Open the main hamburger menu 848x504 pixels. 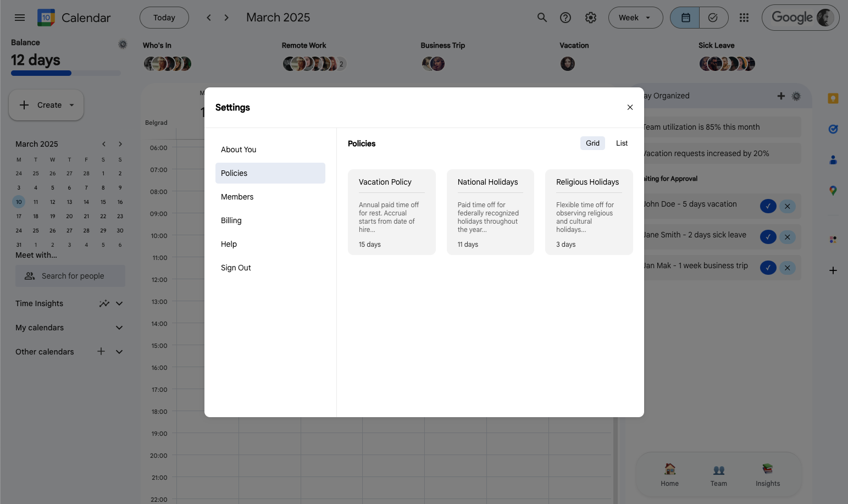point(20,18)
